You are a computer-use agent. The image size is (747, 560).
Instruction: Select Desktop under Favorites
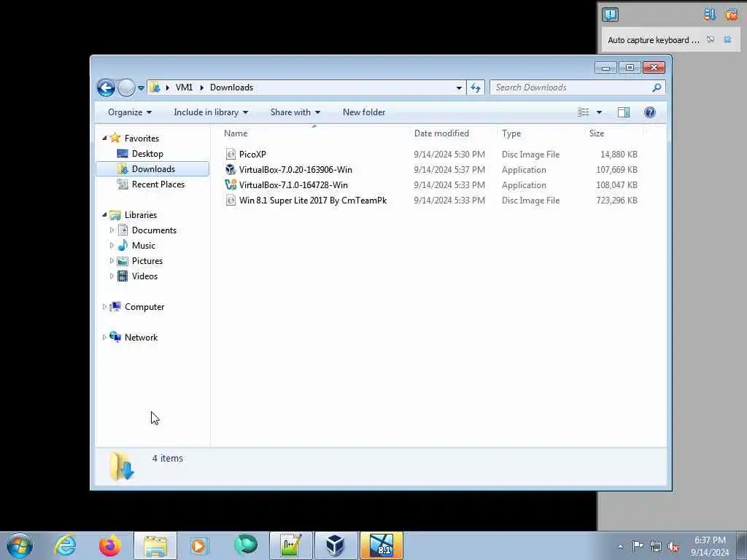pyautogui.click(x=147, y=154)
